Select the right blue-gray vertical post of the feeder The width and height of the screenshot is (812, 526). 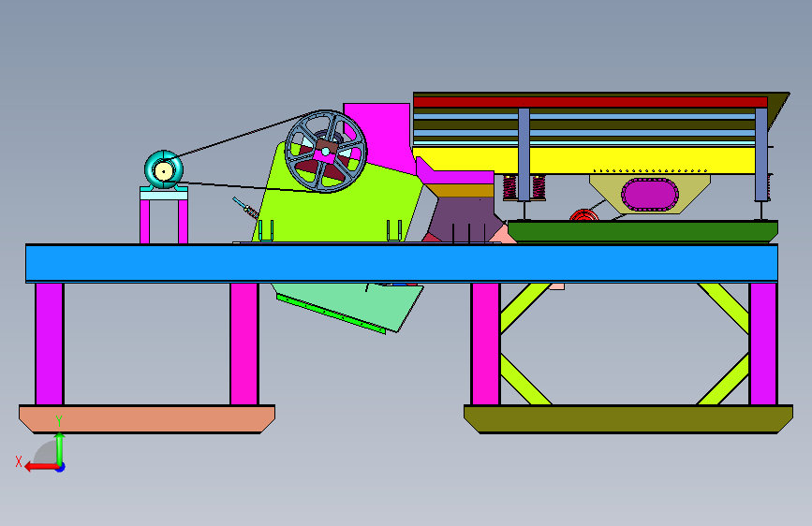(x=760, y=154)
